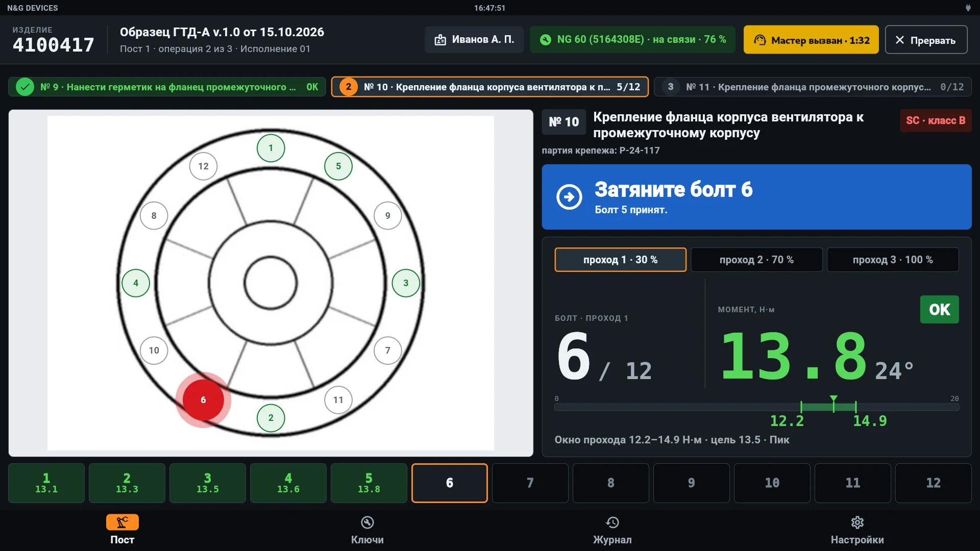Click torque value 13.8
Screen dimensions: 980x551
794,356
